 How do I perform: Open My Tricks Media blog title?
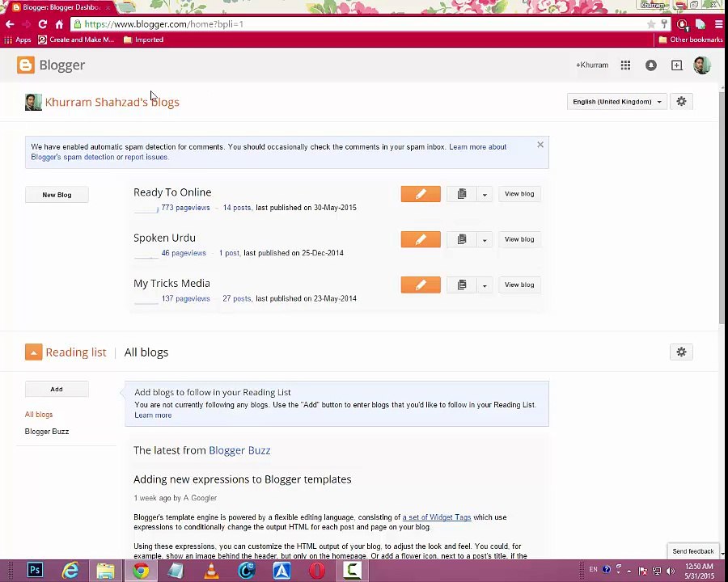point(171,283)
